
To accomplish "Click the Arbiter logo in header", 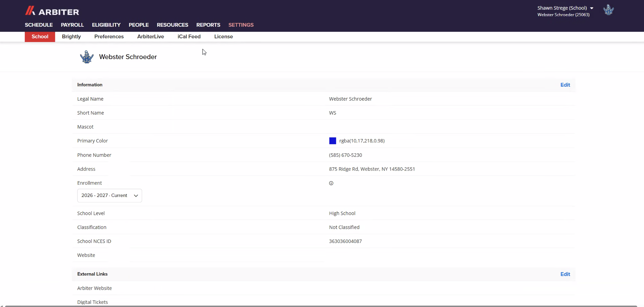I will [52, 11].
